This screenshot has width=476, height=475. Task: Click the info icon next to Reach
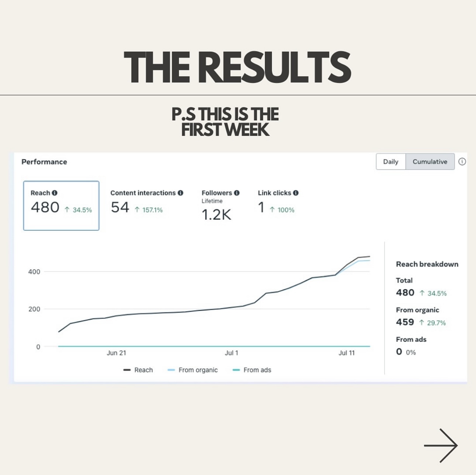55,193
